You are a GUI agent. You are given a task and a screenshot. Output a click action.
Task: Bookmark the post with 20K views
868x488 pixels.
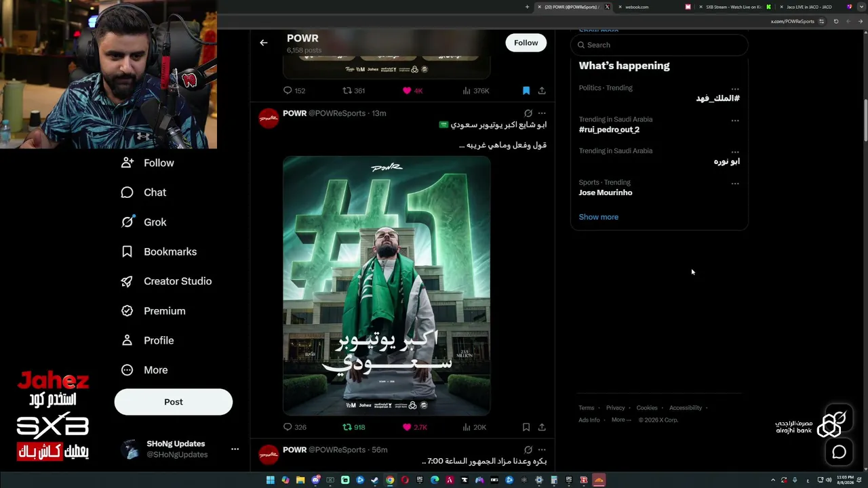526,427
